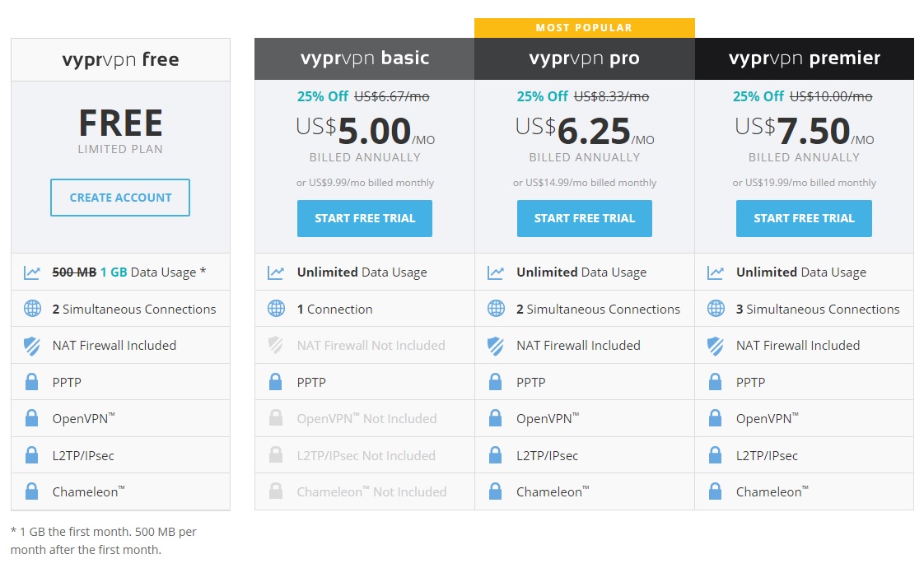924x582 pixels.
Task: Start free trial for vyprvpn basic
Action: pos(365,218)
